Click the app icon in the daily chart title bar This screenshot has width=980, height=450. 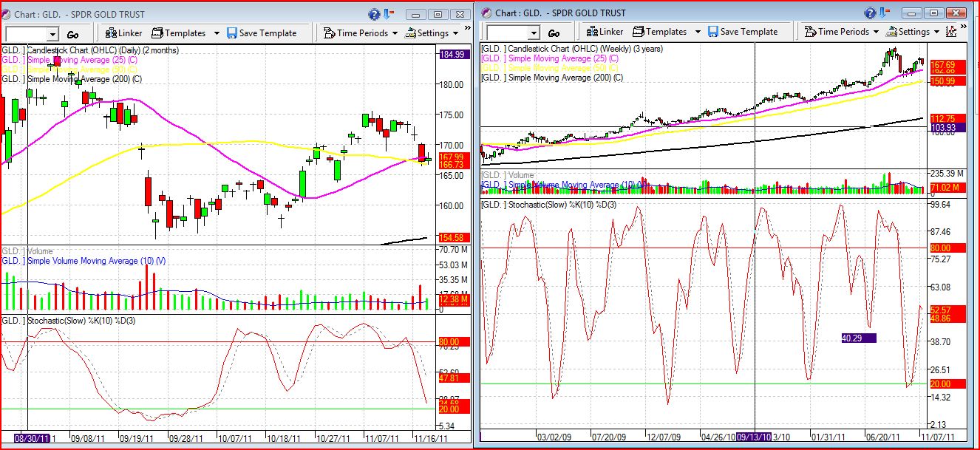click(x=7, y=14)
